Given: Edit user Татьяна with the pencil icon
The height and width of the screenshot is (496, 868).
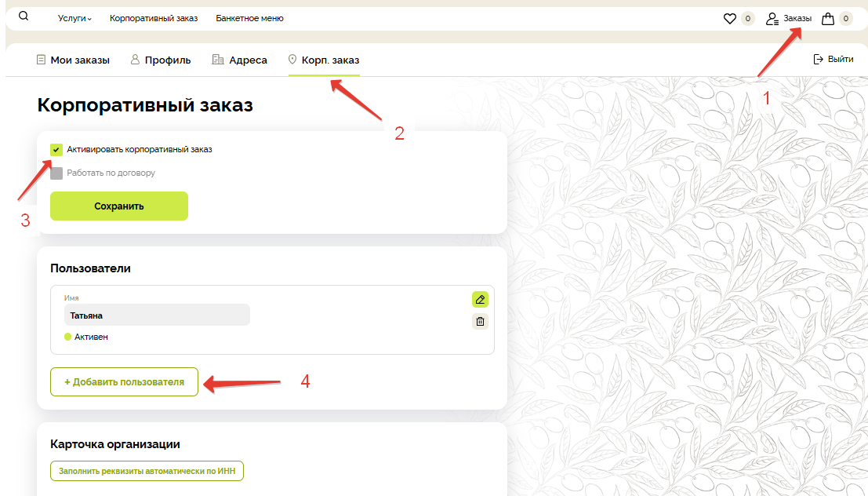Looking at the screenshot, I should 480,299.
